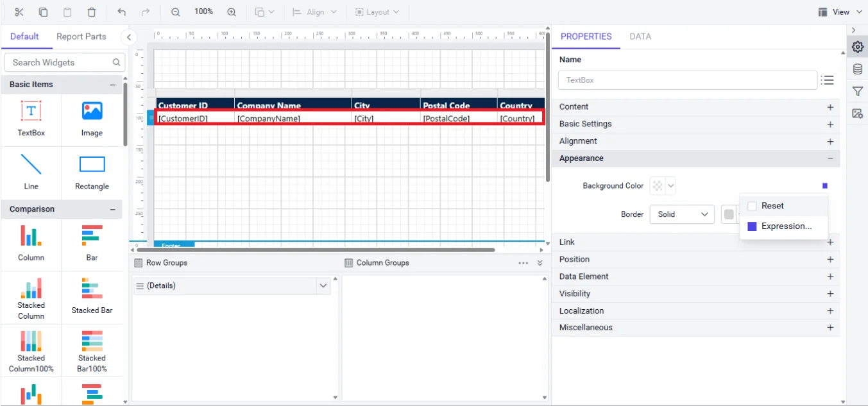
Task: Collapse the Basic Items section
Action: (113, 85)
